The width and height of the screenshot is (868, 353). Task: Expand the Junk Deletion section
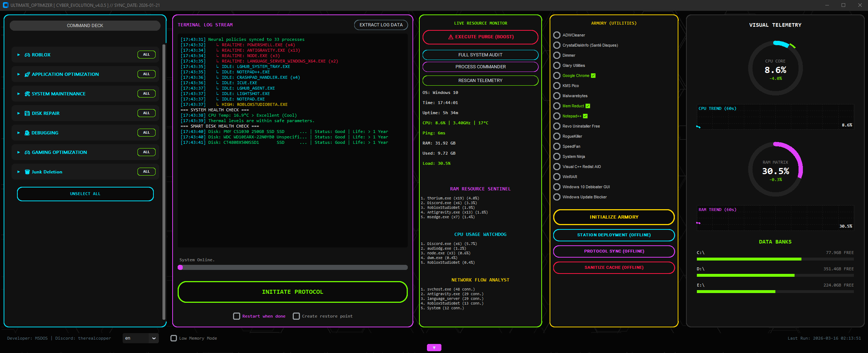pyautogui.click(x=18, y=172)
